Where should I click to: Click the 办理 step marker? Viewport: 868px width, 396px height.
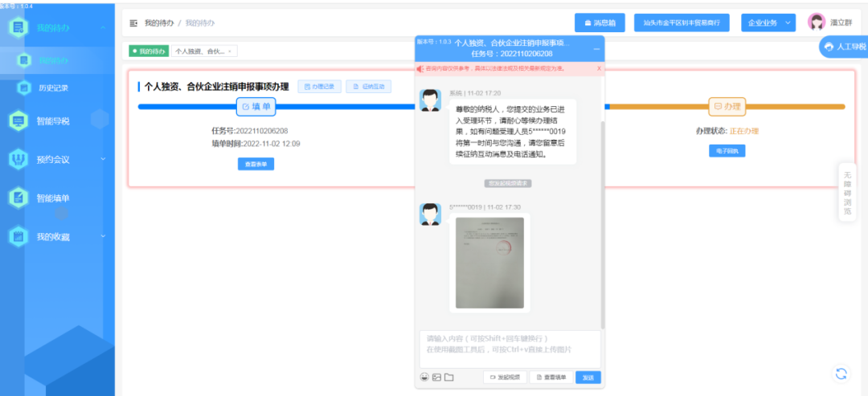point(727,107)
